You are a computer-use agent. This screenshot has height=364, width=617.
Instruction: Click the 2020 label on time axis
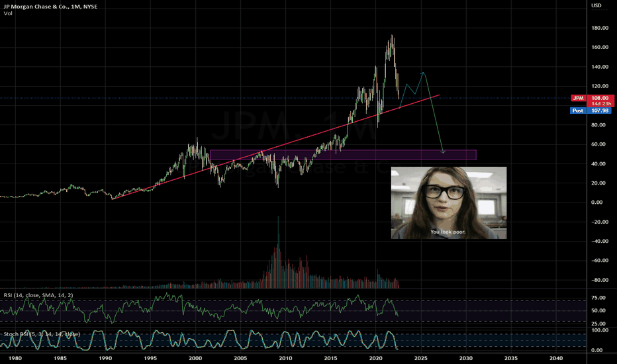[376, 358]
